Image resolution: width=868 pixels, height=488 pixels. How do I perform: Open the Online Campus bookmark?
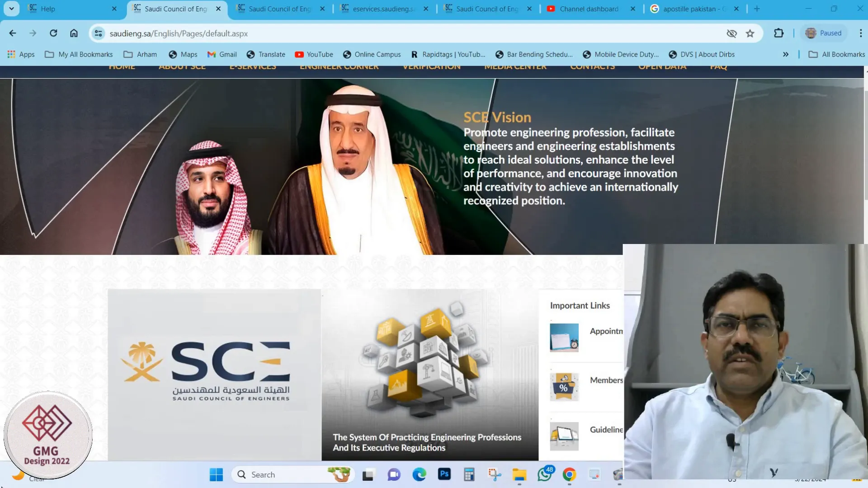pos(372,54)
